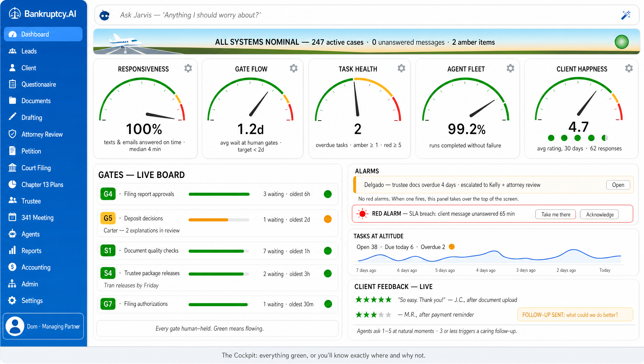This screenshot has width=644, height=364.
Task: Click the 'Carter — 2 explanations in review' note
Action: click(142, 231)
